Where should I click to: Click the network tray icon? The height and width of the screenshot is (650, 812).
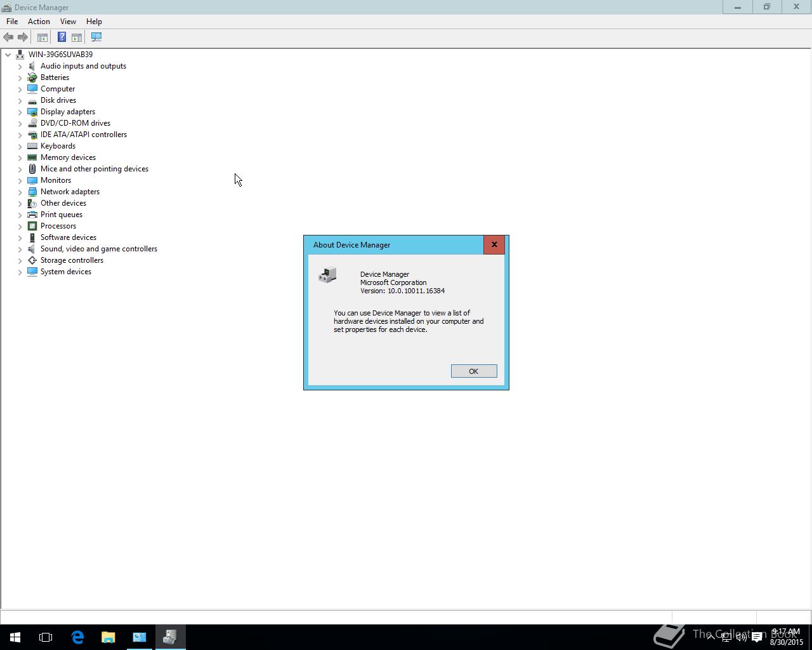[x=726, y=637]
